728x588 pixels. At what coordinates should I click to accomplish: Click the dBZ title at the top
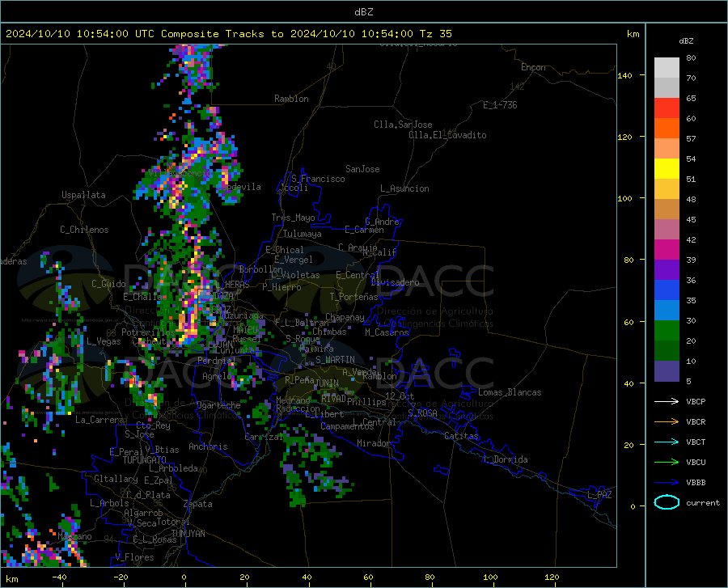click(x=363, y=12)
